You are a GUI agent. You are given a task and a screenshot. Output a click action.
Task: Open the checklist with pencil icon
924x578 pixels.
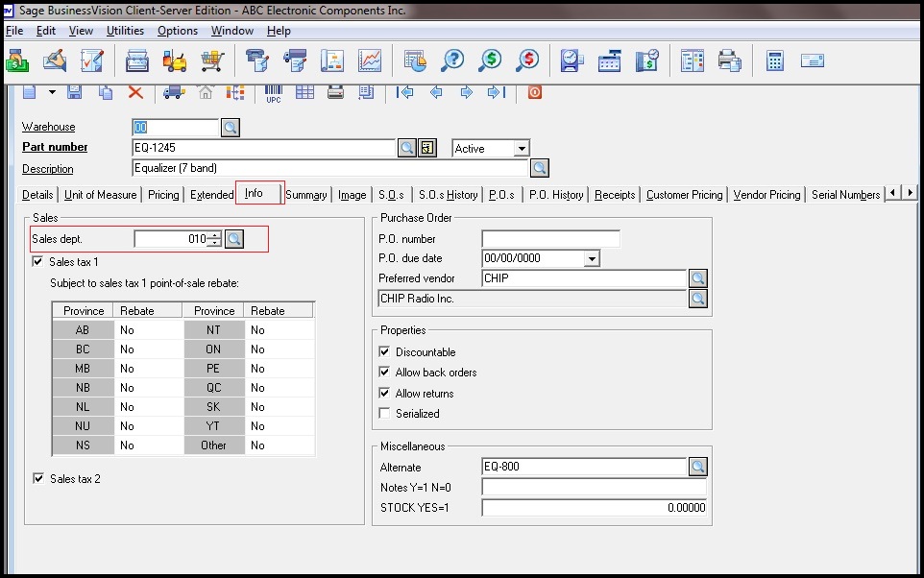point(92,60)
